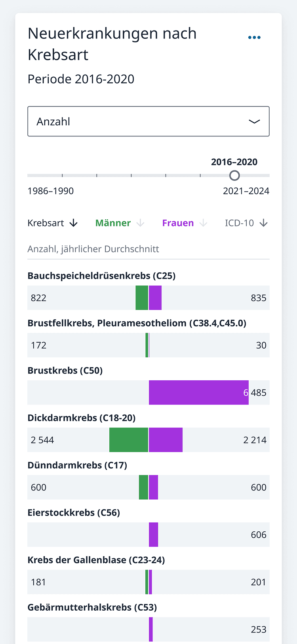Expand the Anzahl dropdown chevron
The image size is (297, 644).
254,121
